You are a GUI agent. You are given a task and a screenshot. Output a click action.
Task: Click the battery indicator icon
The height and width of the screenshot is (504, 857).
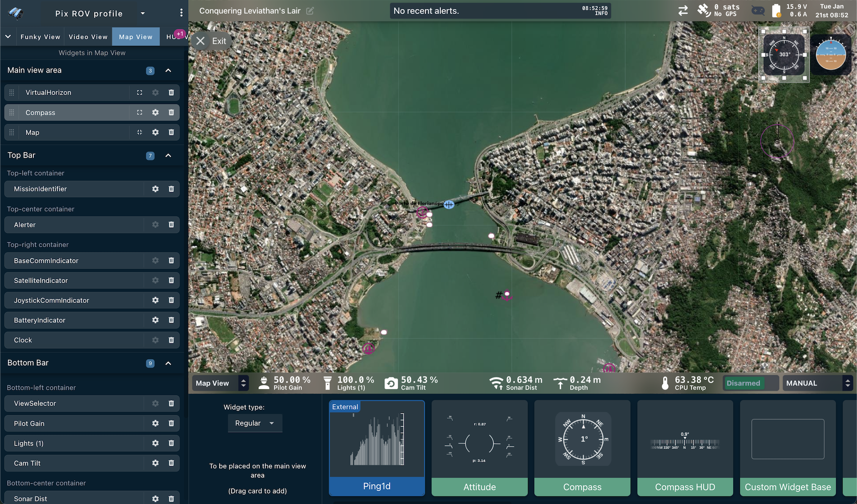point(776,11)
